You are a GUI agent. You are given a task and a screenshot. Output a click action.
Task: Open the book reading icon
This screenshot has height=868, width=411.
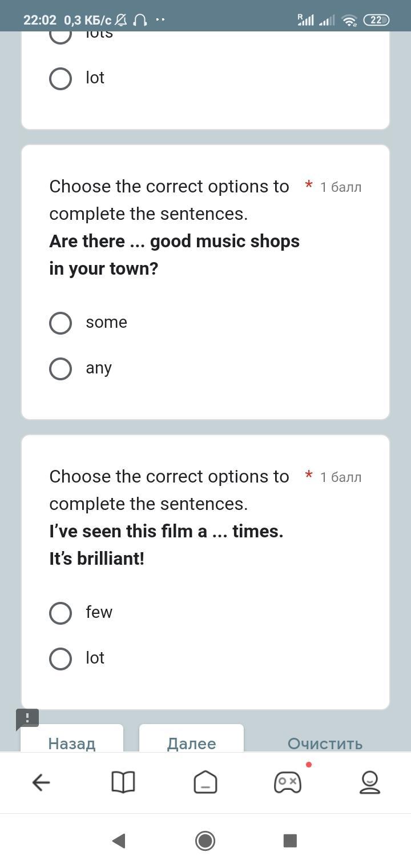click(123, 782)
